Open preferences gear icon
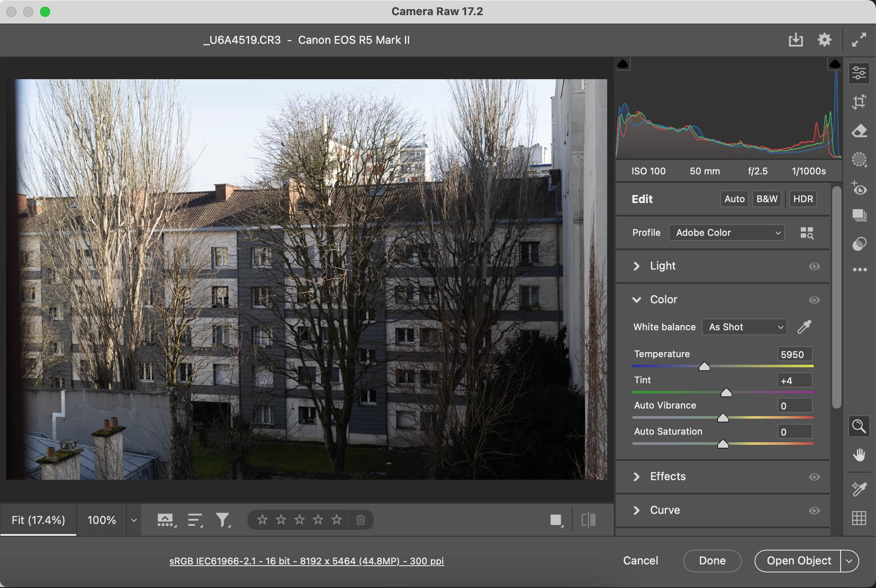This screenshot has width=876, height=588. click(x=824, y=40)
